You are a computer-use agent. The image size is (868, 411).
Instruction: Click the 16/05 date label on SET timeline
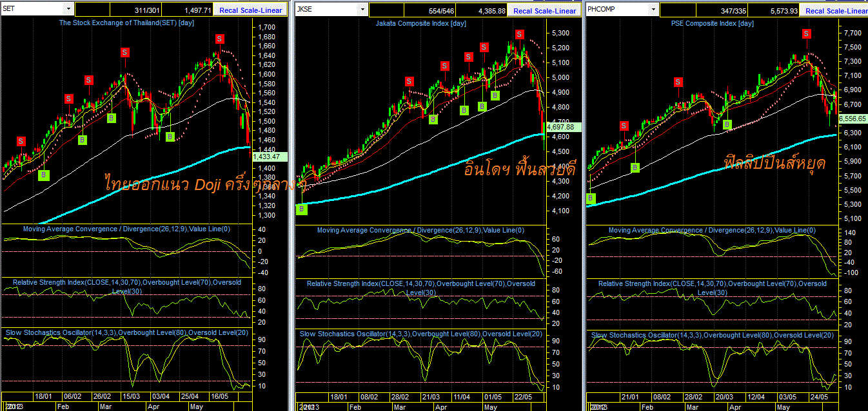coord(219,397)
